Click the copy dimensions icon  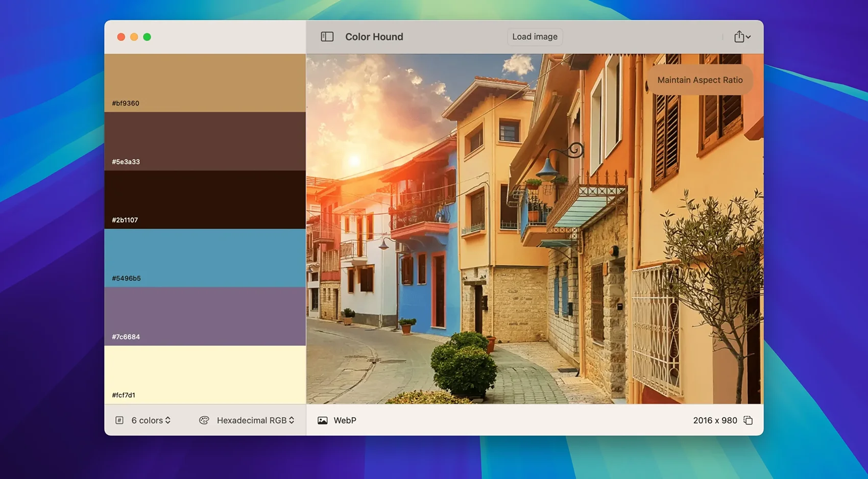[748, 420]
